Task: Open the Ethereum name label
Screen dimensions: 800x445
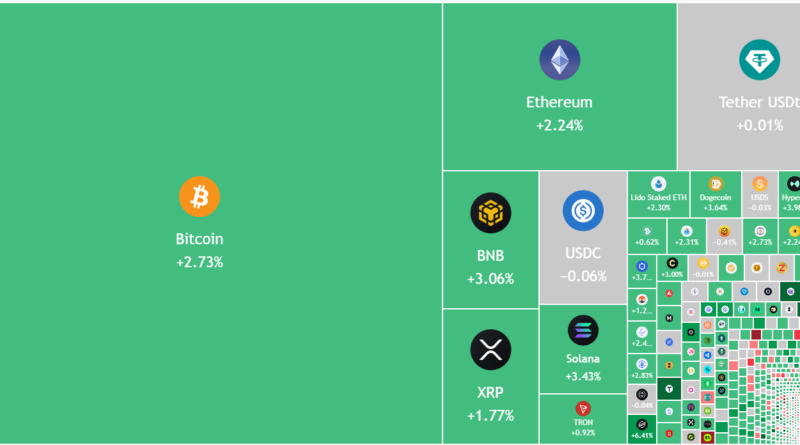Action: 559,102
